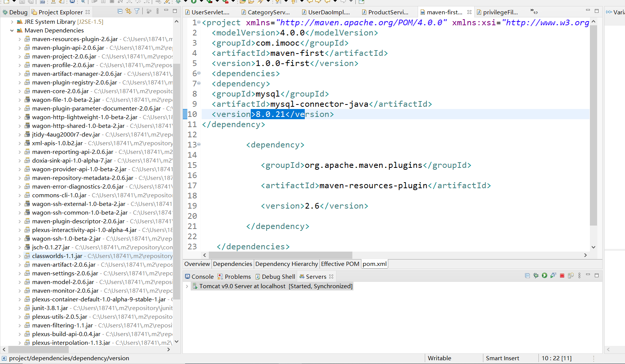This screenshot has width=625, height=364.
Task: Click the editor vertical scrollbar
Action: tap(593, 125)
